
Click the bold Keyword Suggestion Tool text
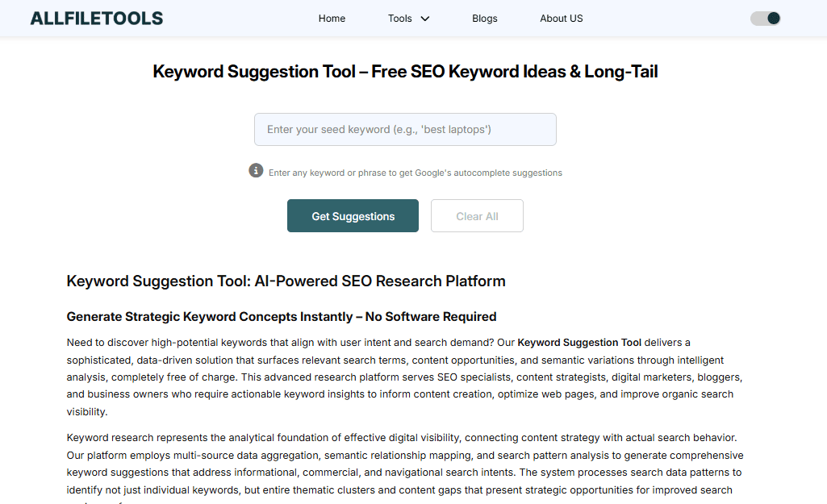tap(579, 343)
